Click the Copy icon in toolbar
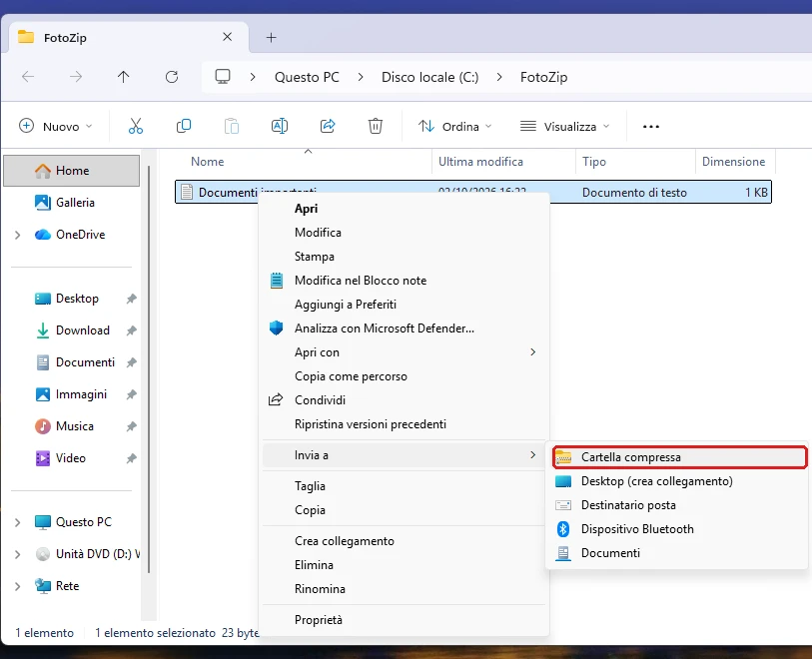Image resolution: width=812 pixels, height=659 pixels. click(184, 127)
